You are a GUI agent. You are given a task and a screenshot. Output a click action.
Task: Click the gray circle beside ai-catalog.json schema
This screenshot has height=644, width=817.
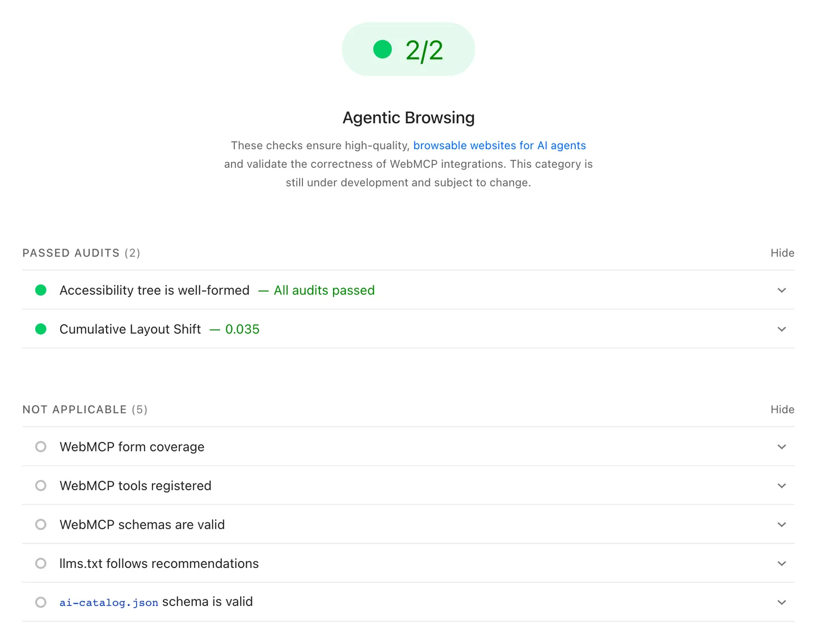41,602
